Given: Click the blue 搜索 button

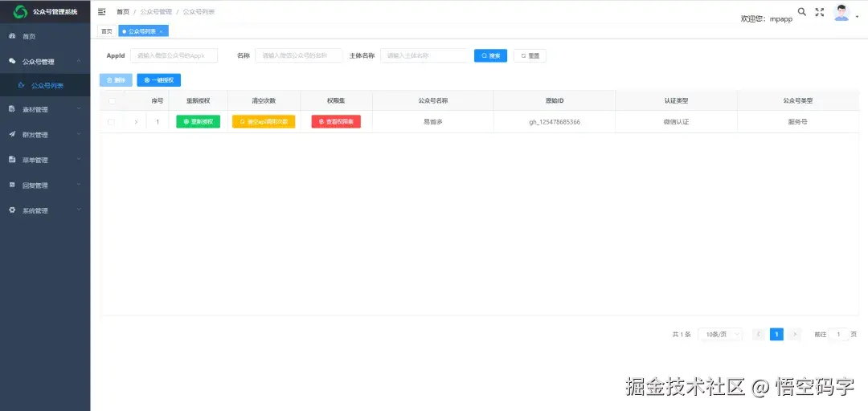Looking at the screenshot, I should (x=490, y=55).
